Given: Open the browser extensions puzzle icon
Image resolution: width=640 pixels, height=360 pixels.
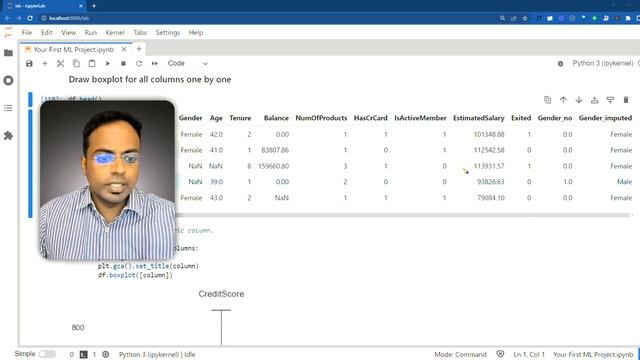Looking at the screenshot, I should click(628, 18).
